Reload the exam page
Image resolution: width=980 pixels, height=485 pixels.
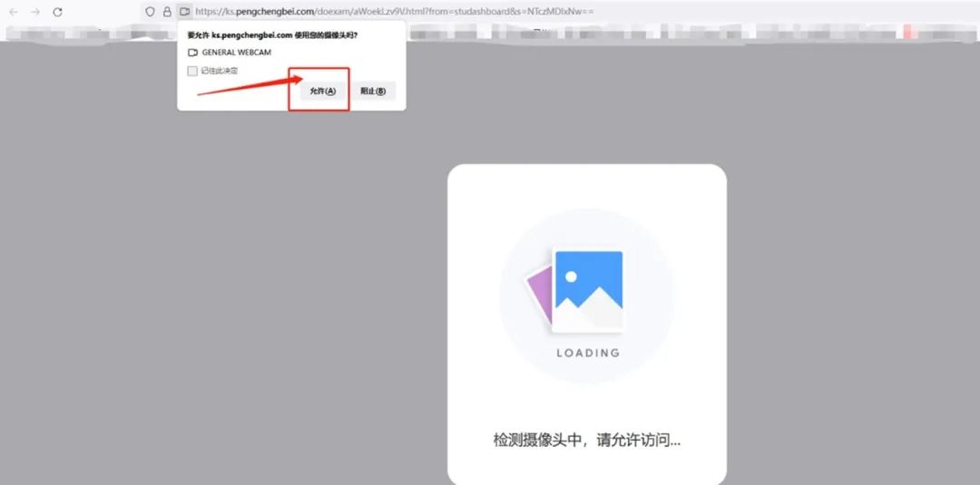(57, 12)
